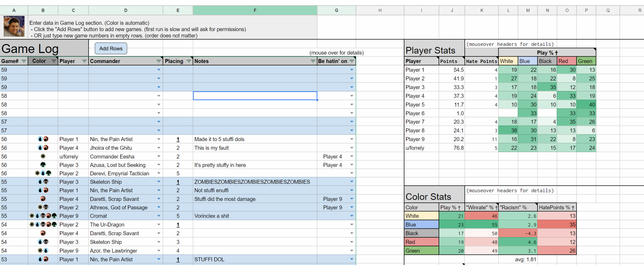Click the green mana symbol beside Azusa, Lost but Seeking
Image resolution: width=644 pixels, height=265 pixels.
tap(43, 165)
